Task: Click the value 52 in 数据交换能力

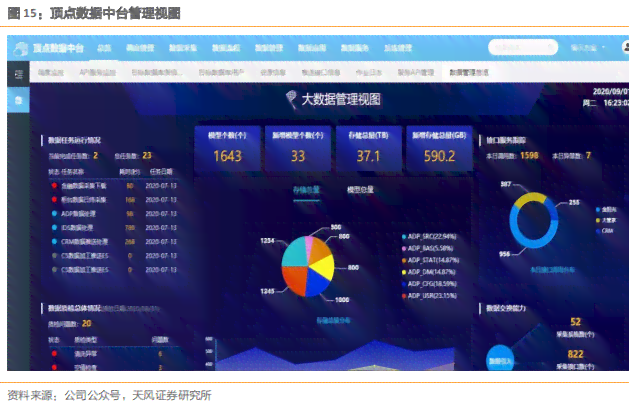Action: pyautogui.click(x=575, y=322)
